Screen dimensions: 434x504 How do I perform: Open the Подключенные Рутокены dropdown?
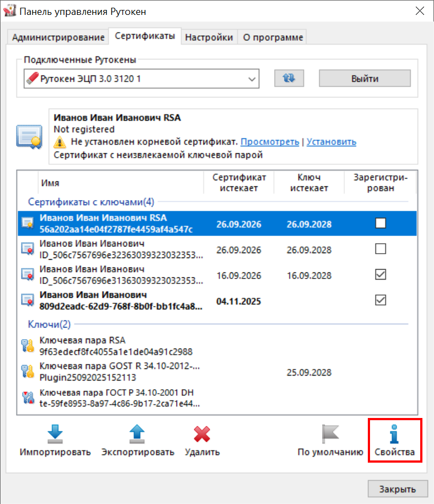click(252, 79)
